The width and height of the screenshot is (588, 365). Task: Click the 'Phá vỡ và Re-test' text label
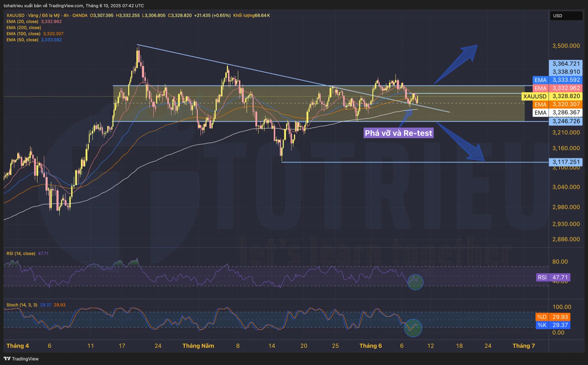tap(398, 133)
